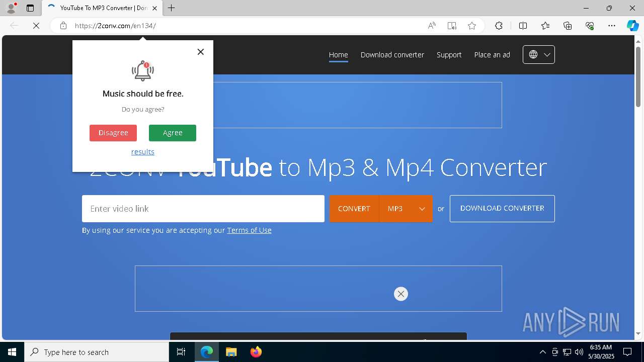Open the Windows Start menu
This screenshot has height=362, width=644.
click(12, 352)
